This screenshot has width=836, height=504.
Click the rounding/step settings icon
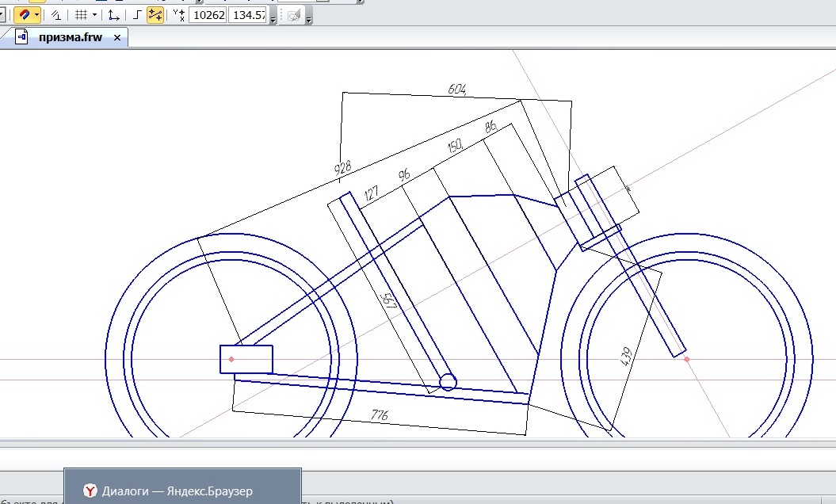click(x=56, y=15)
